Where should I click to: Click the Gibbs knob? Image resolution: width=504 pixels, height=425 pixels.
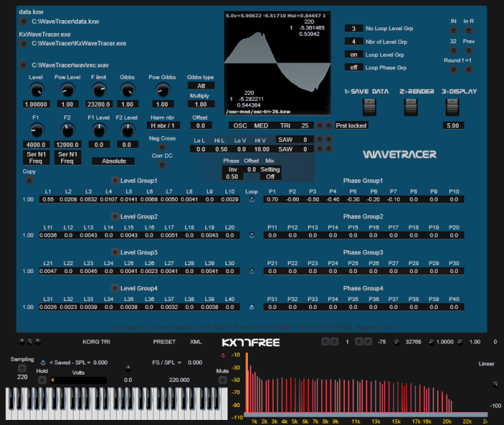point(127,91)
